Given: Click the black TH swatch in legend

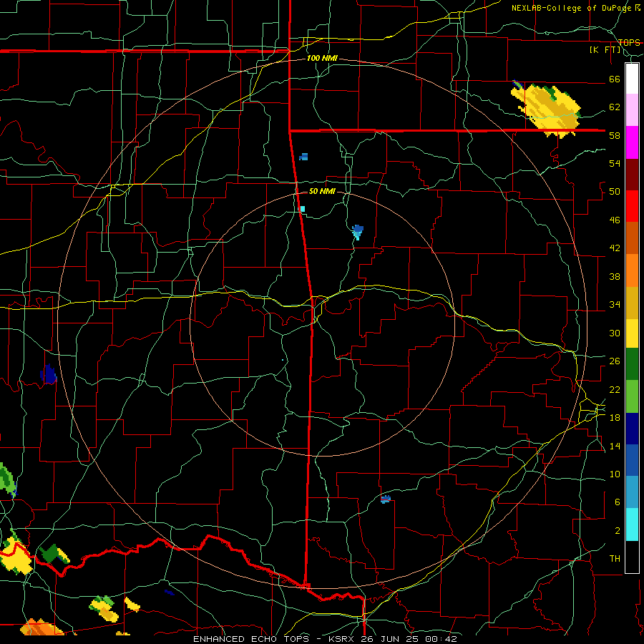Looking at the screenshot, I should click(632, 557).
